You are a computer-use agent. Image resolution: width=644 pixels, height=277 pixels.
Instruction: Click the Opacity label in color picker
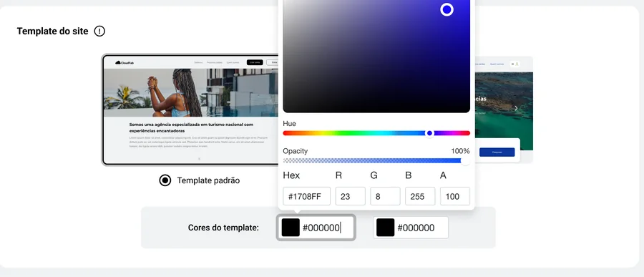[x=295, y=151]
